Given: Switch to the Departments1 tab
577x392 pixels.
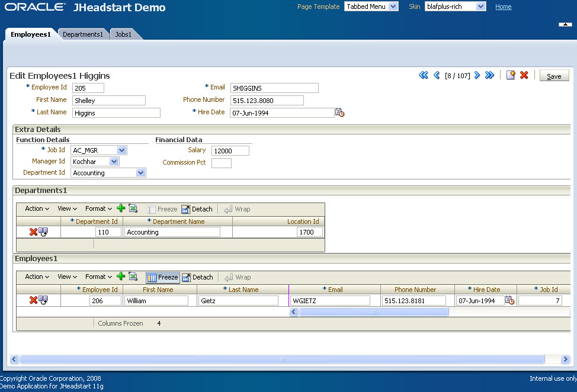Looking at the screenshot, I should (83, 34).
